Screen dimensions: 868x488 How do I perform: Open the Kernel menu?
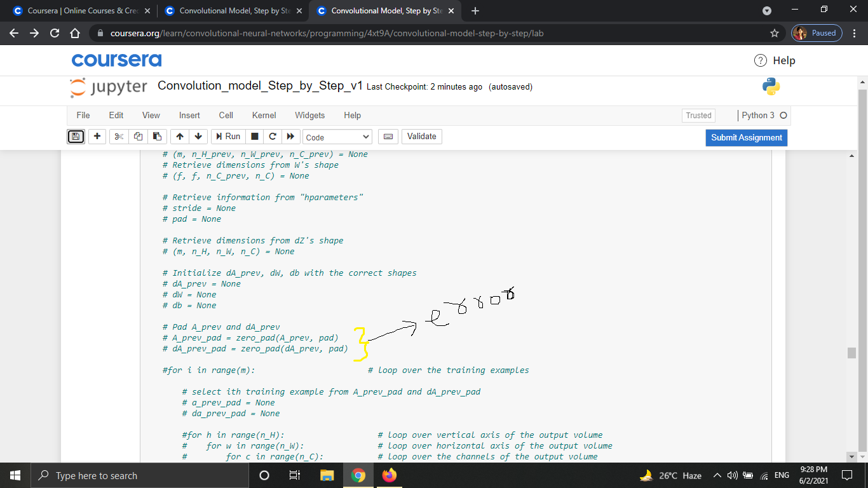tap(263, 115)
